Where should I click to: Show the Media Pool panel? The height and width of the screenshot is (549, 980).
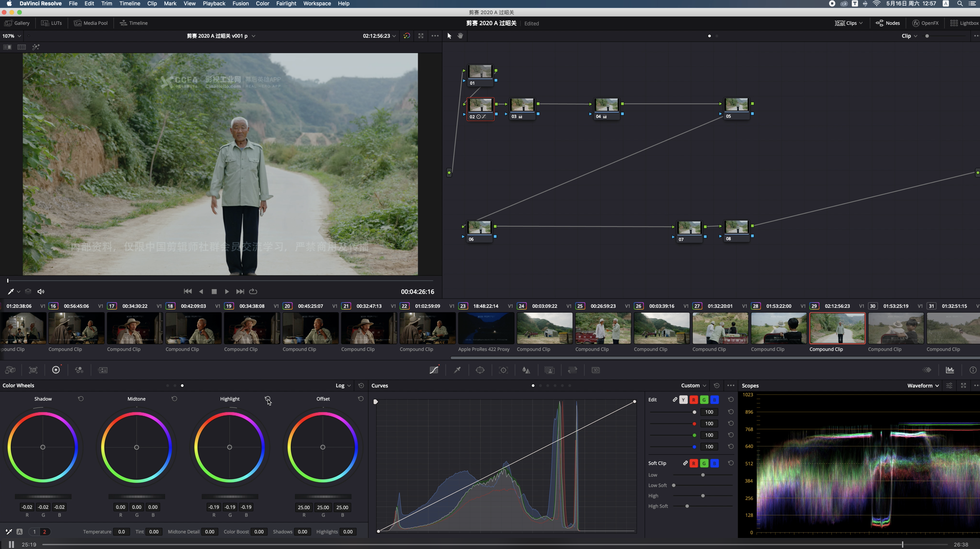tap(91, 23)
